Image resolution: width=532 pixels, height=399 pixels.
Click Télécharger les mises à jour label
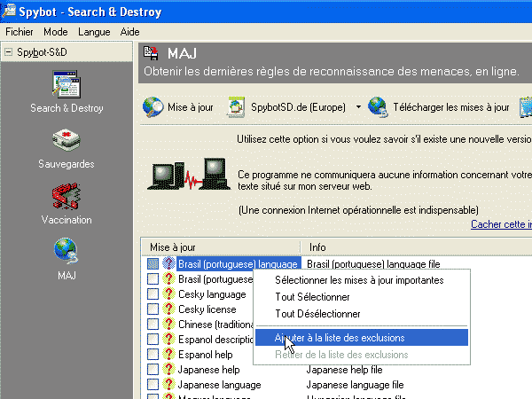click(x=451, y=107)
